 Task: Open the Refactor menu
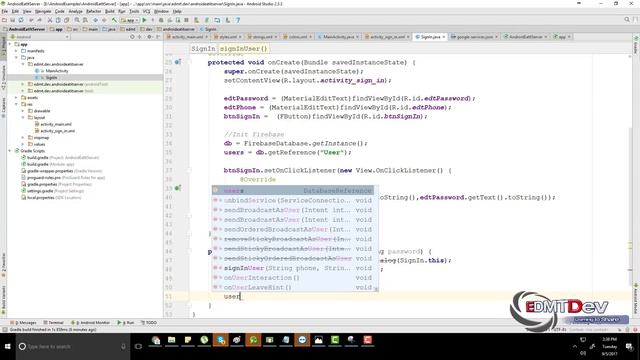tap(93, 11)
